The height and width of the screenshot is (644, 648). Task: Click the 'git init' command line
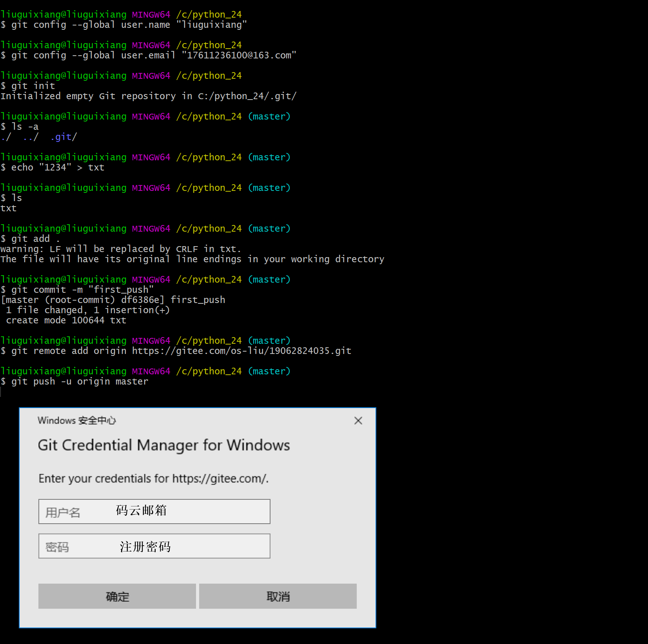[x=28, y=86]
